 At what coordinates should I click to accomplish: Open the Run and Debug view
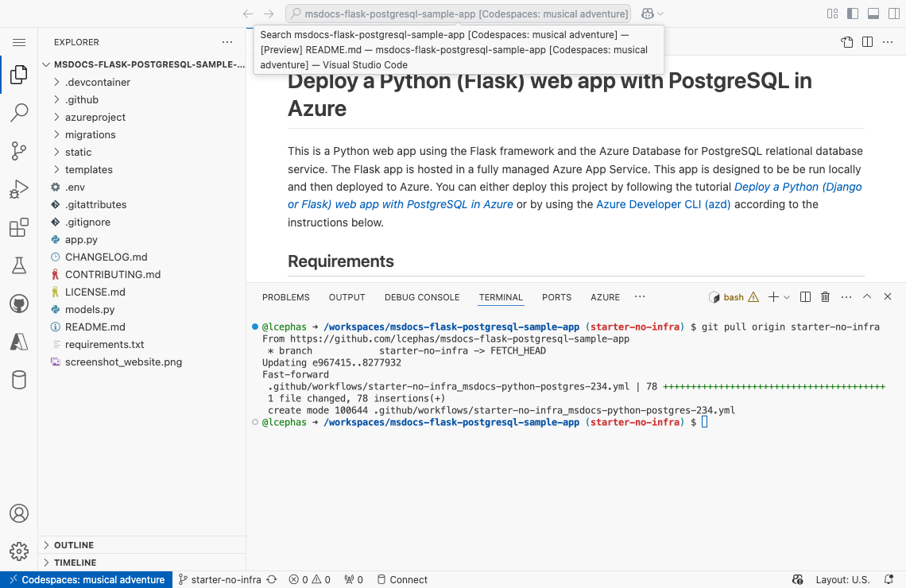(19, 189)
